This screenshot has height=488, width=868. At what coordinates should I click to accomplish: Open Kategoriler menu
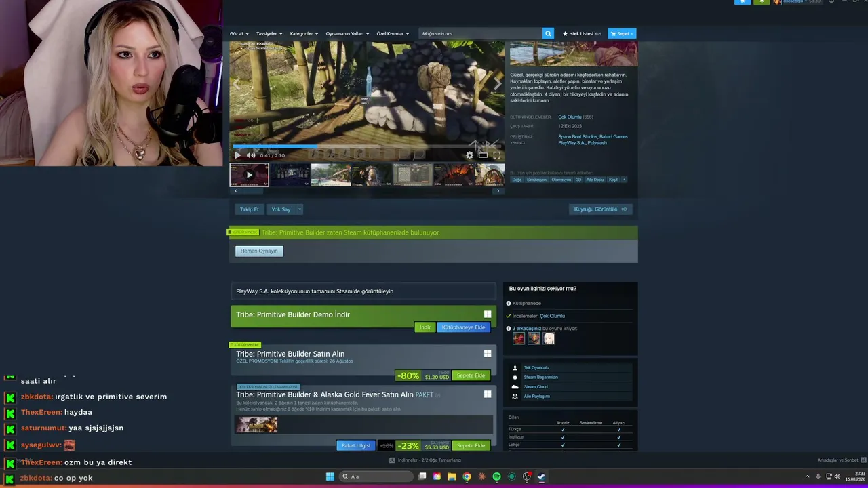point(304,33)
